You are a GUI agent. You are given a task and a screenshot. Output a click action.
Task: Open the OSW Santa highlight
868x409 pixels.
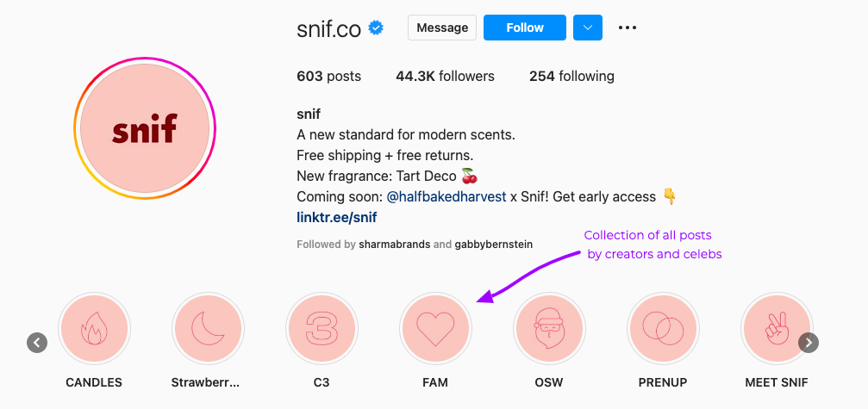549,328
